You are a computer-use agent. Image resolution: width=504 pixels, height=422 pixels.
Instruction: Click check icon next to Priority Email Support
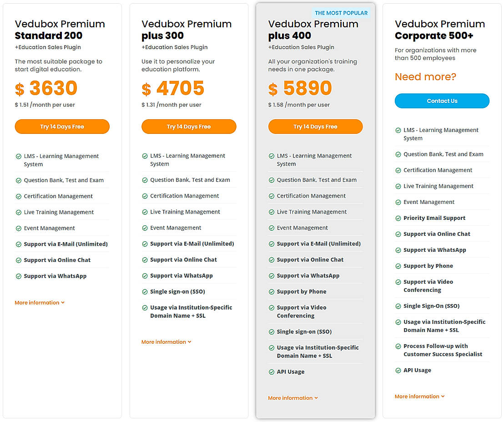(x=398, y=218)
